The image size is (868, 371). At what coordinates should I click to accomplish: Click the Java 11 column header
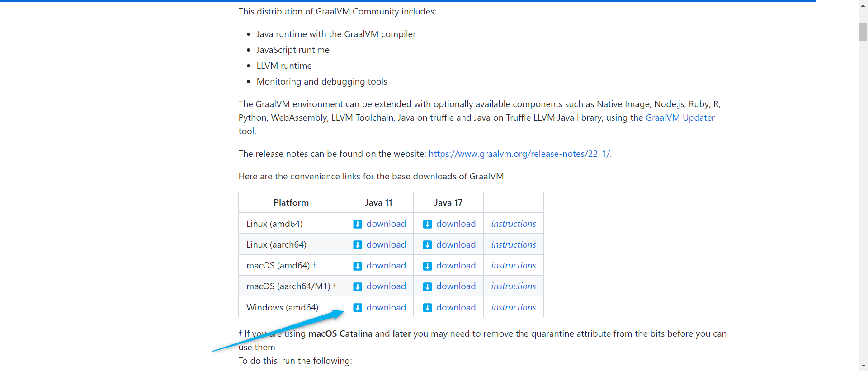(379, 202)
